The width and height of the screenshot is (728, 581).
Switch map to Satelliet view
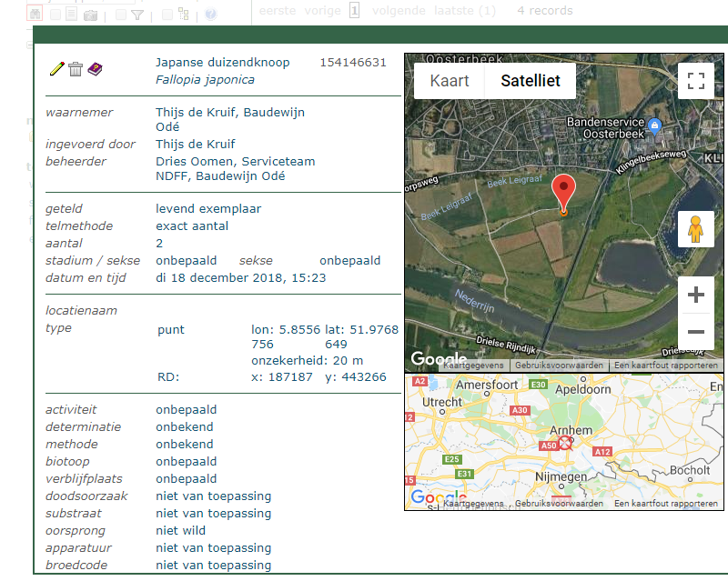coord(531,81)
